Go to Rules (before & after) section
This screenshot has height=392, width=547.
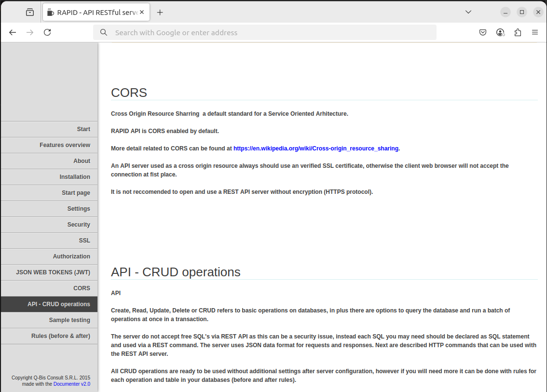[49, 336]
